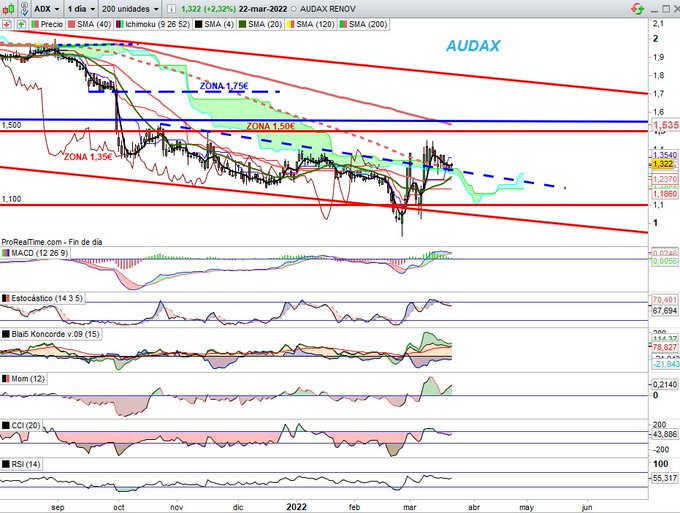Open the '1 día' timeframe dropdown
Image resolution: width=680 pixels, height=513 pixels.
coord(81,9)
